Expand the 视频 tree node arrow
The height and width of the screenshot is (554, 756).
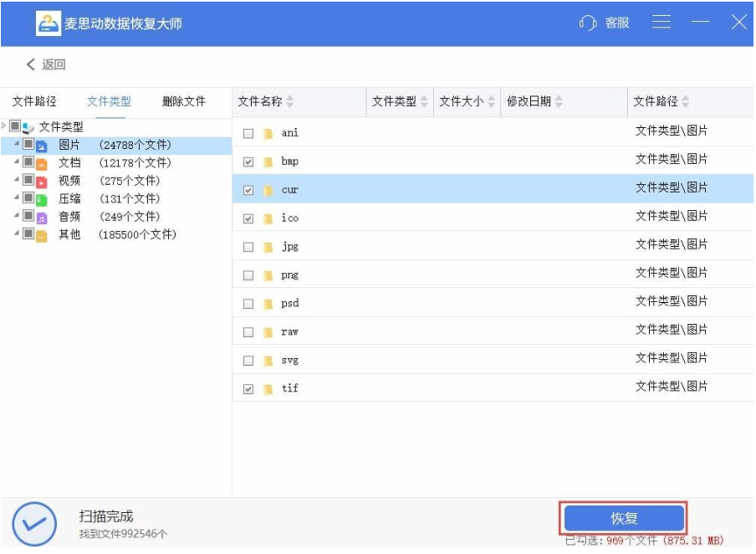click(17, 180)
